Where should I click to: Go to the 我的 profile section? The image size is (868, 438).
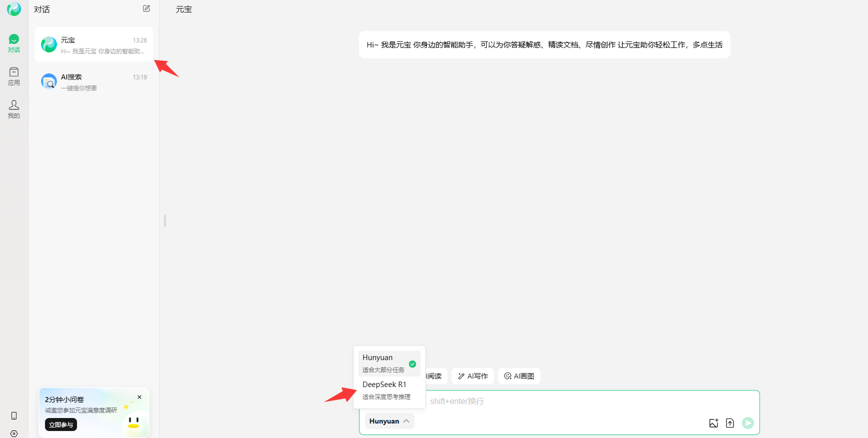tap(14, 109)
